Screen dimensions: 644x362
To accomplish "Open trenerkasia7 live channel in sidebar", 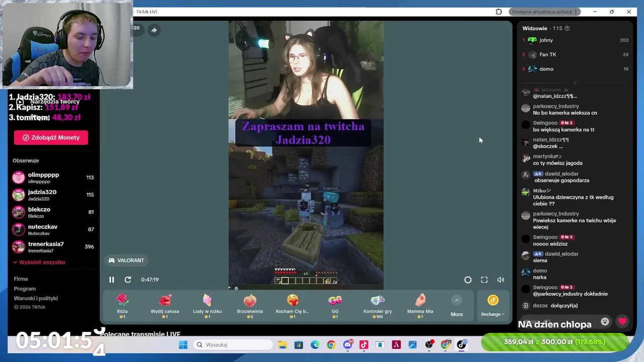I will pyautogui.click(x=53, y=247).
